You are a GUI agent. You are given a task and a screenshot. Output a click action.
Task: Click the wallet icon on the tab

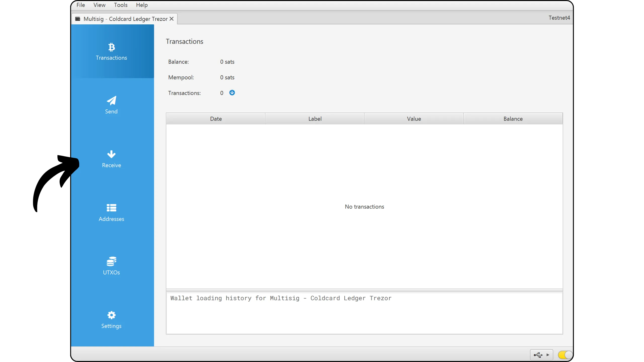tap(78, 19)
